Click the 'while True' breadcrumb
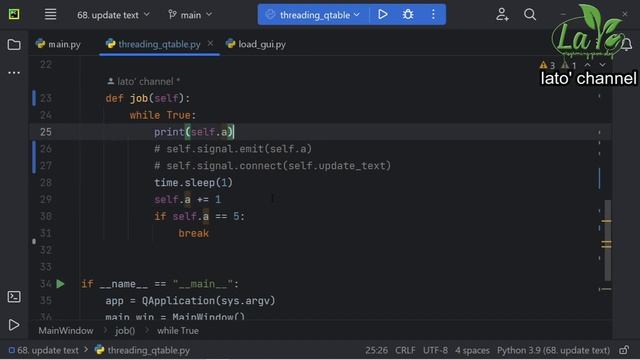The image size is (640, 360). point(178,331)
